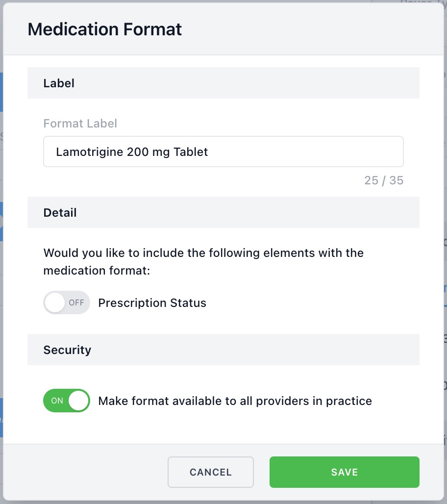447x504 pixels.
Task: Enable the Prescription Status switch
Action: (x=67, y=302)
